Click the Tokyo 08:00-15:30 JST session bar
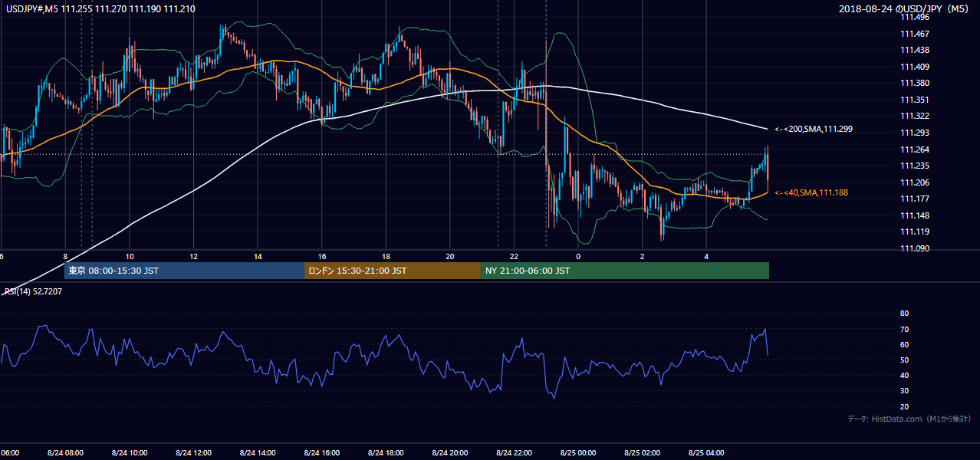This screenshot has height=460, width=980. [x=184, y=271]
